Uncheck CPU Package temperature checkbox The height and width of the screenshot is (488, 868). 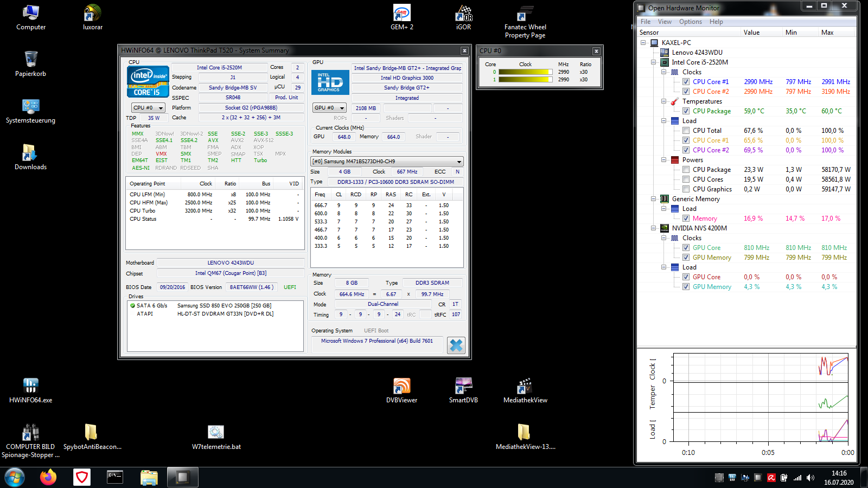(686, 111)
